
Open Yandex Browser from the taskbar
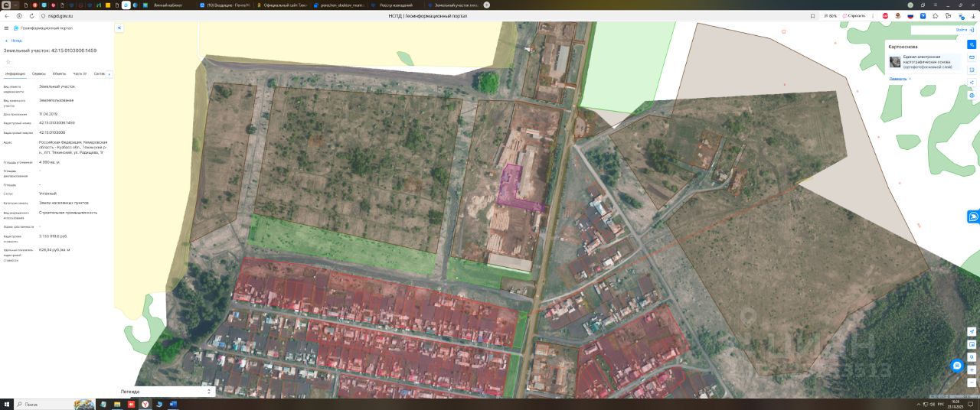[x=144, y=404]
